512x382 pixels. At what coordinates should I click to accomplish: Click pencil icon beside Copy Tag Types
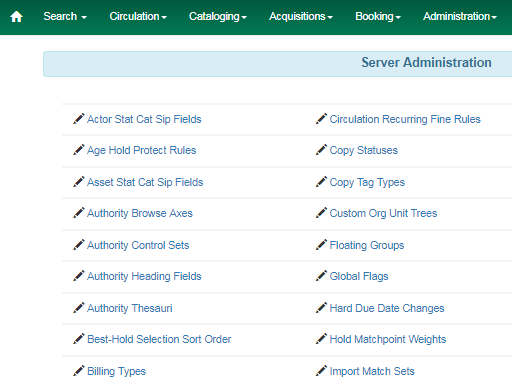(x=322, y=182)
